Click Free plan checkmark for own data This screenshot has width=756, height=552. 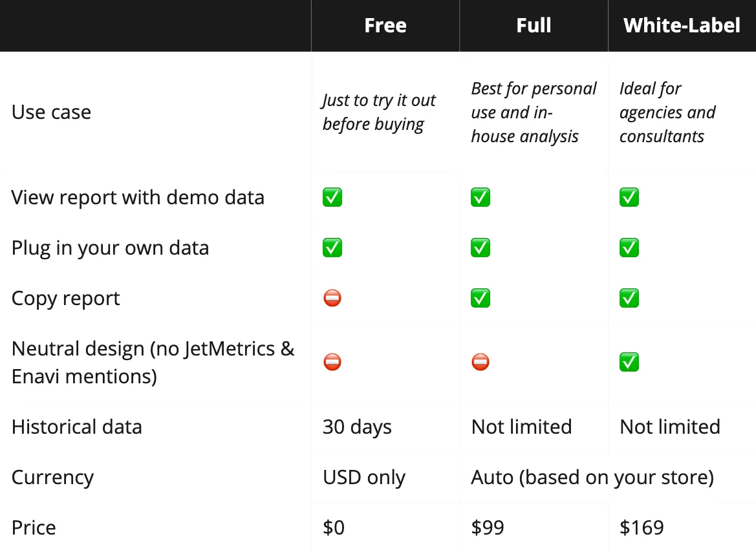point(332,248)
